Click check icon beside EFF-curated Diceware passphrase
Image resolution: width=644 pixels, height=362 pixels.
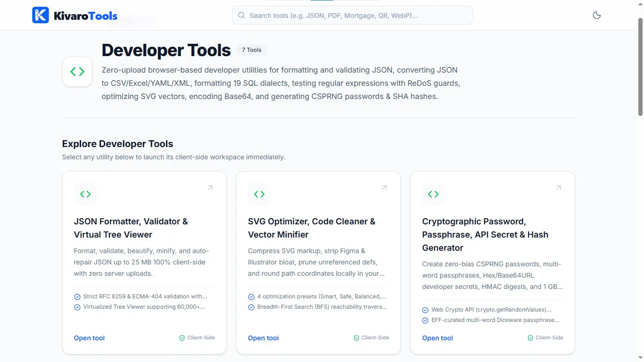point(425,321)
